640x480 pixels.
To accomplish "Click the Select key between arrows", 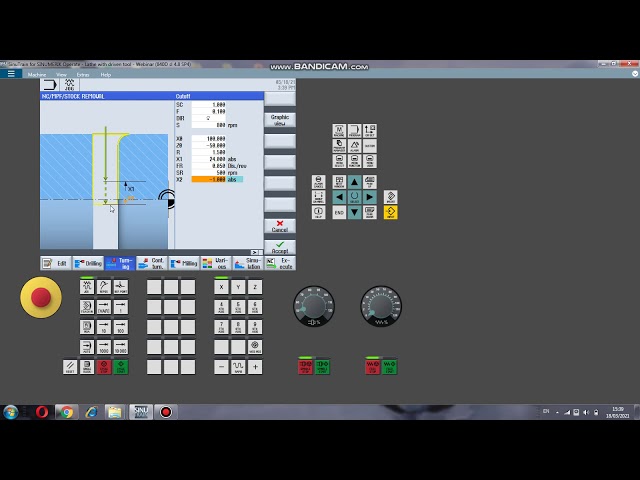I will 354,197.
